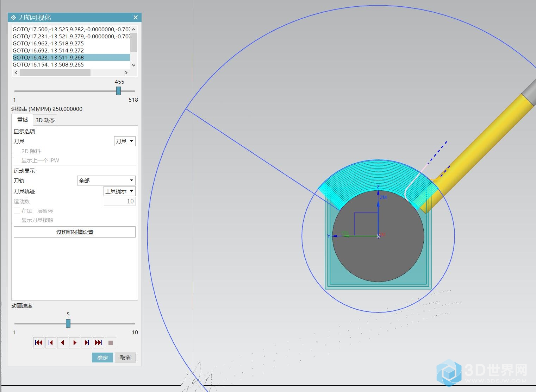Toggle the 显示上一个 IPW checkbox

17,160
